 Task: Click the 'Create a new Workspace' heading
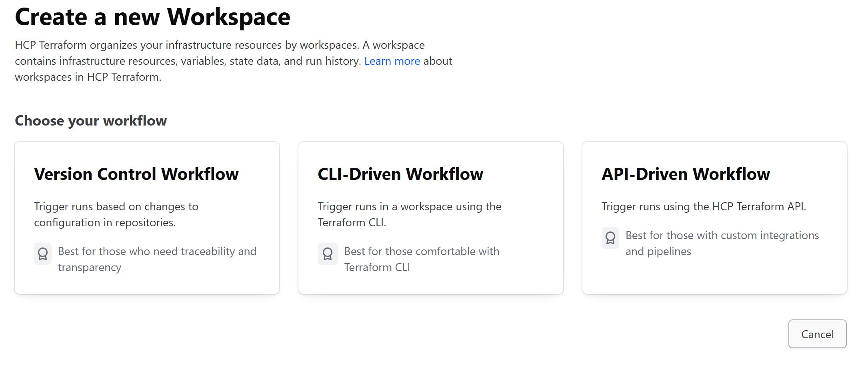(x=152, y=17)
